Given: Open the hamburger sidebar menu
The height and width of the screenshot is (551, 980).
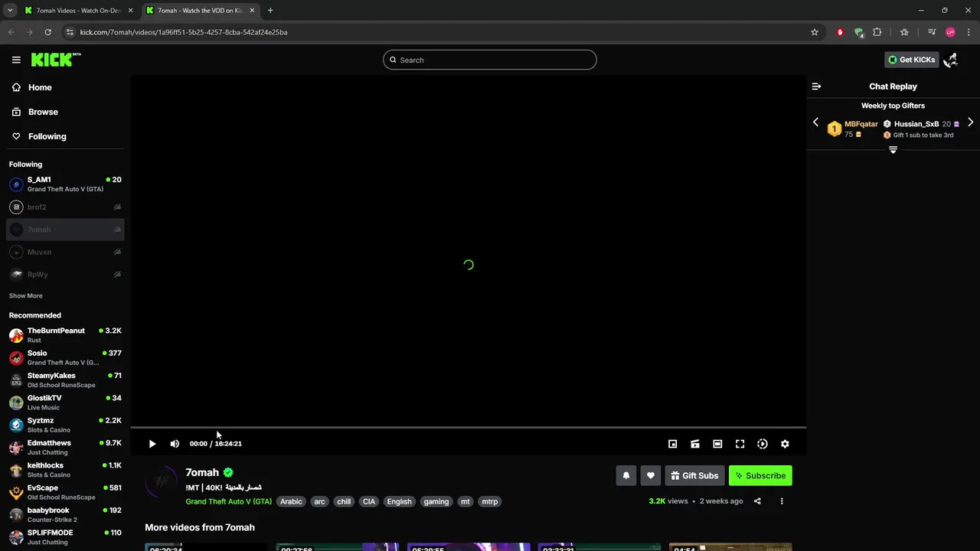Looking at the screenshot, I should [x=16, y=60].
